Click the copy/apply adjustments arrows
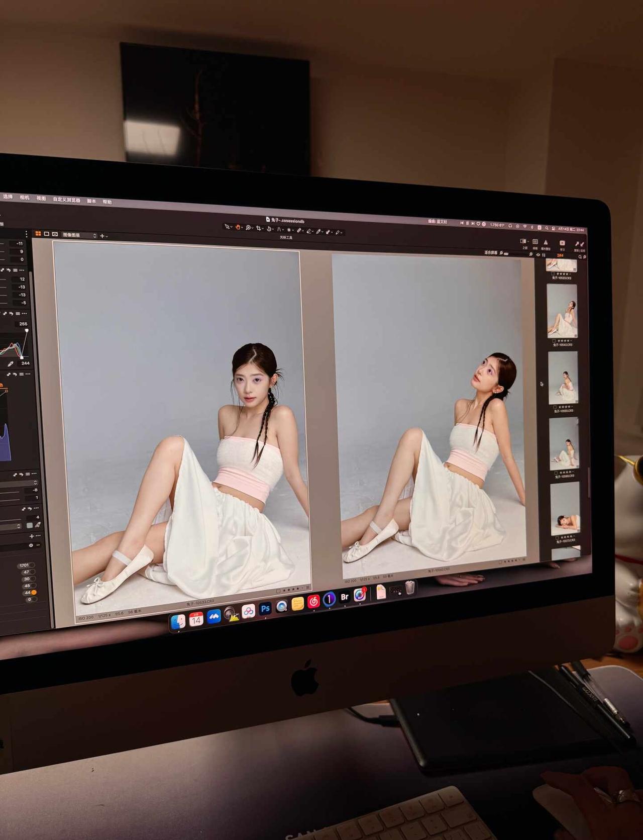This screenshot has width=643, height=840. [579, 244]
